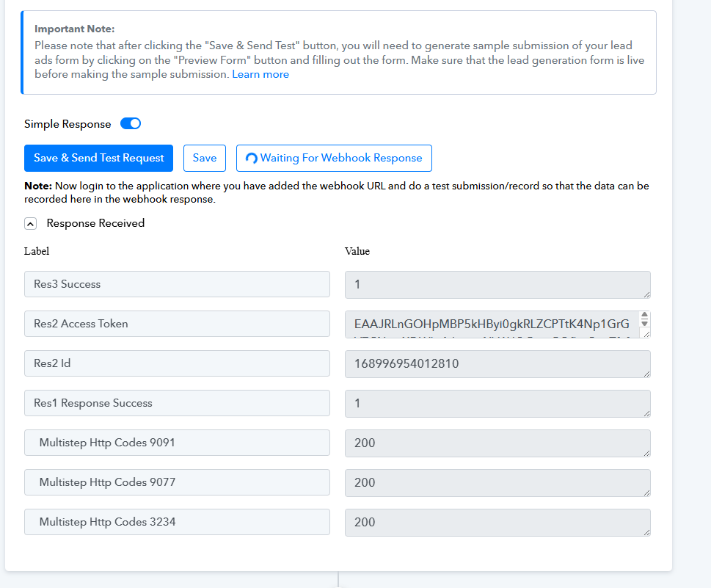Click Multistep Http Codes 9077 value field
711x588 pixels.
click(x=497, y=482)
